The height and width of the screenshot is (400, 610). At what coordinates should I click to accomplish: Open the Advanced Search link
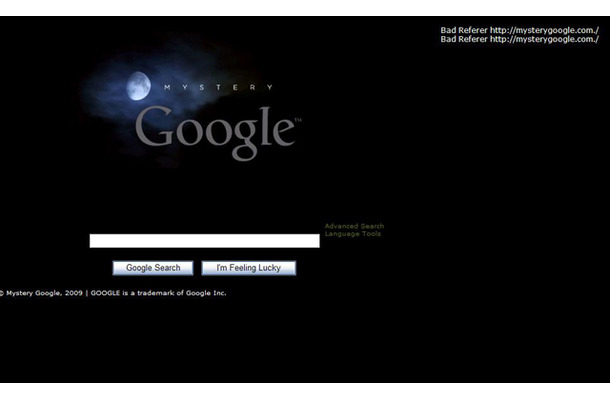pyautogui.click(x=354, y=226)
